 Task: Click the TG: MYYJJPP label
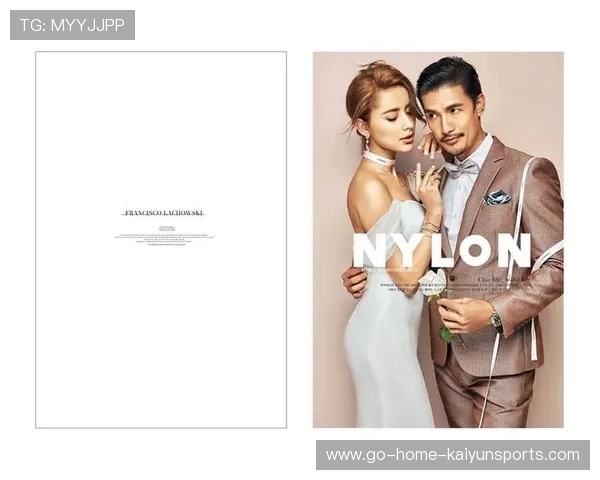tap(72, 25)
